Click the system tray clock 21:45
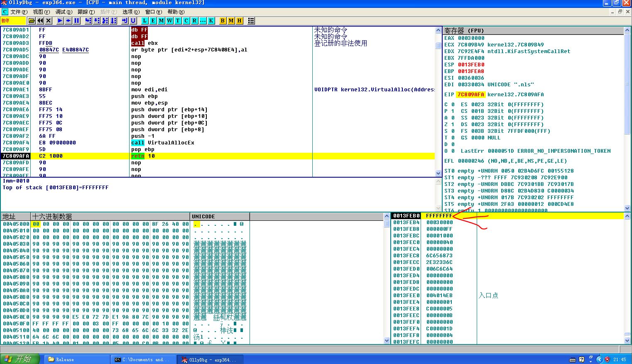The width and height of the screenshot is (632, 364). (620, 359)
